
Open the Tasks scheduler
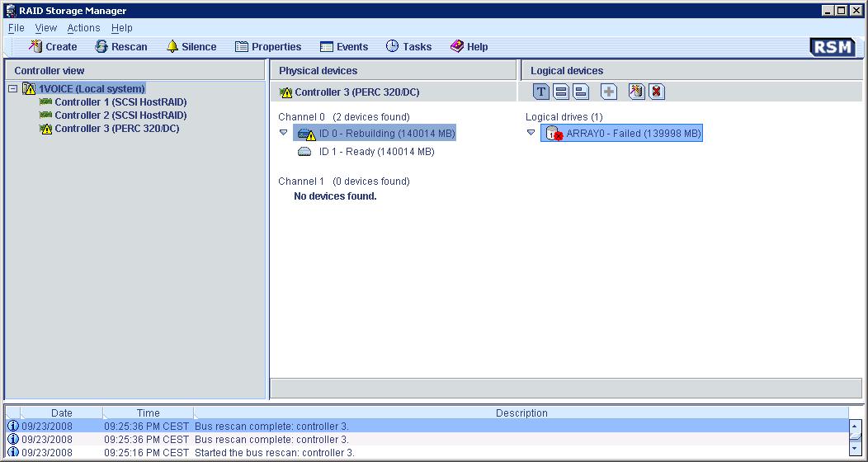point(408,46)
